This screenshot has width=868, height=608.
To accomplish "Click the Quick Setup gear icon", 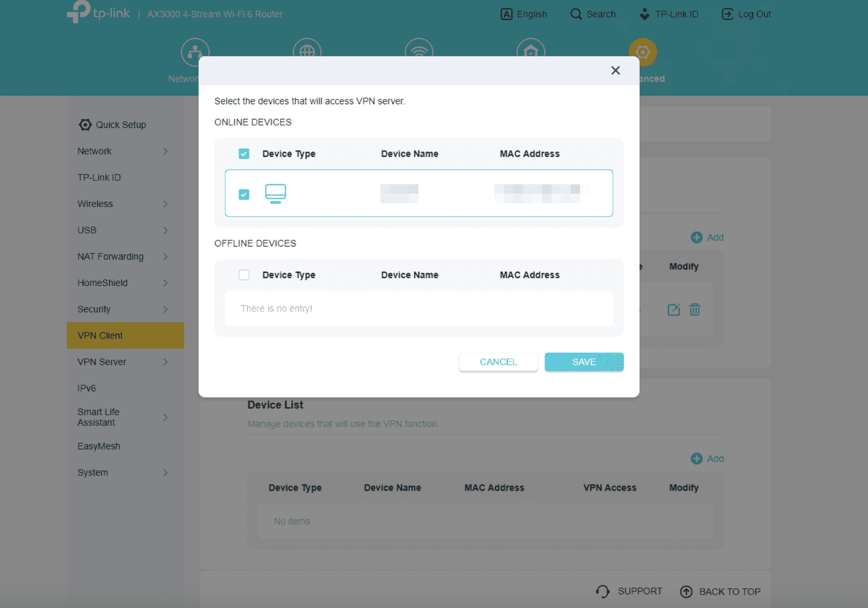I will click(85, 125).
